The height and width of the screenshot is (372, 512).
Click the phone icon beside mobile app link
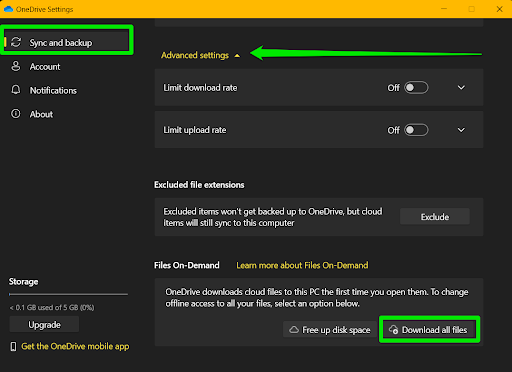[13, 347]
